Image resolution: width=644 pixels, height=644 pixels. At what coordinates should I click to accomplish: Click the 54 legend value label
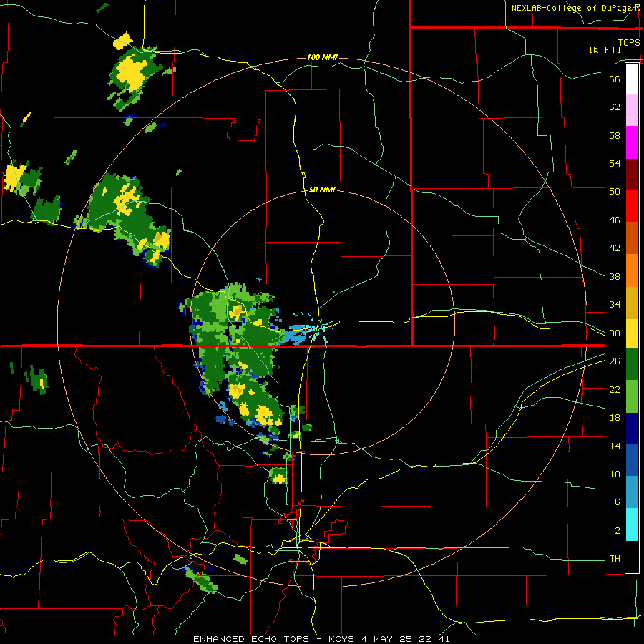pyautogui.click(x=615, y=163)
